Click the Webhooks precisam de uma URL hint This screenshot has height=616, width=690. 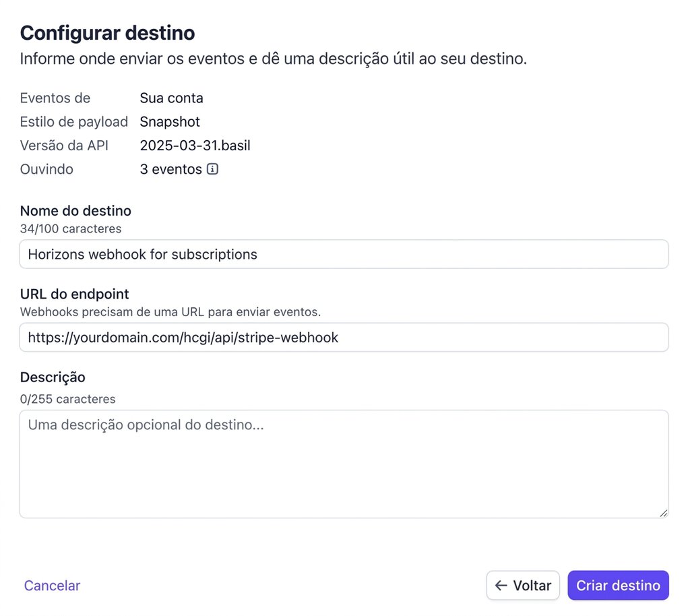coord(170,312)
